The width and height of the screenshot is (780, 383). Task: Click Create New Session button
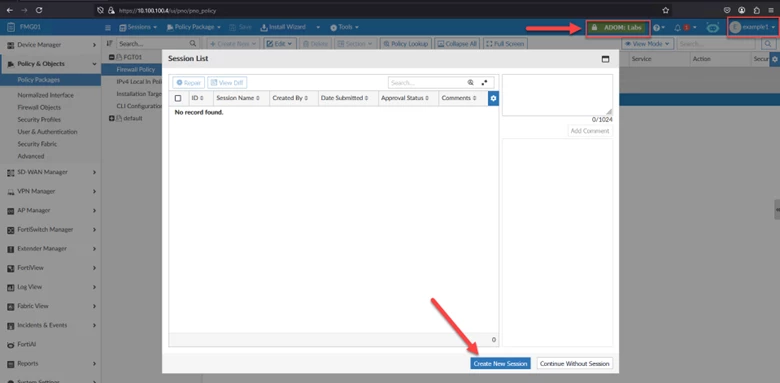[x=500, y=364]
